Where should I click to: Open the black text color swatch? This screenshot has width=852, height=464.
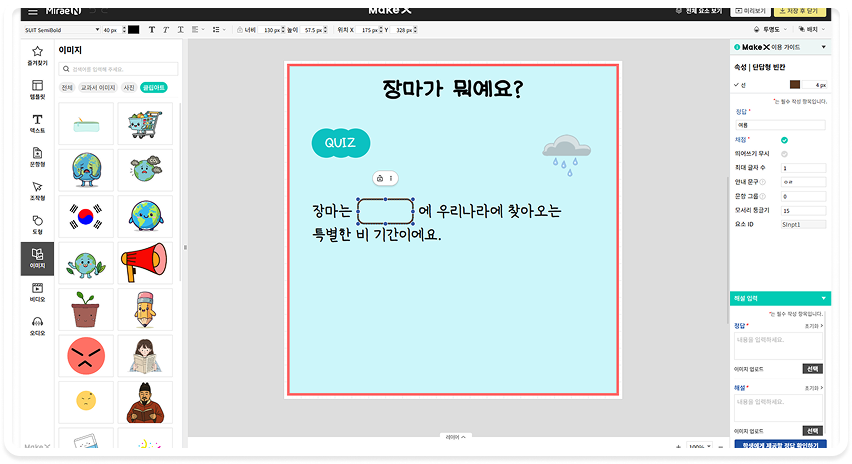134,30
